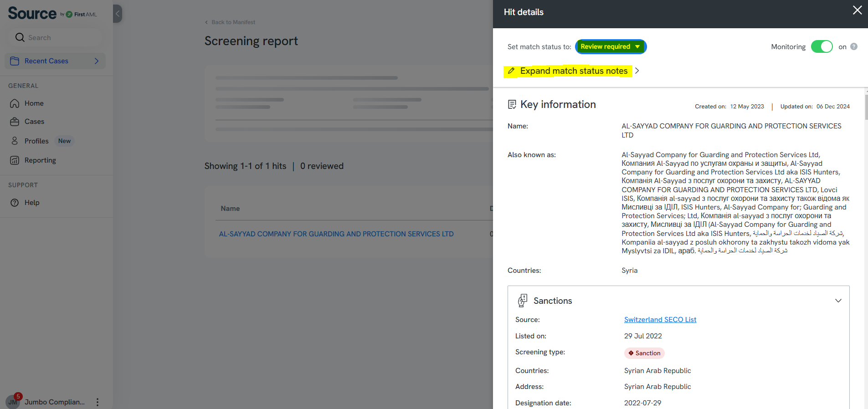Click the Recent Cases folder icon
This screenshot has height=409, width=868.
(x=15, y=61)
